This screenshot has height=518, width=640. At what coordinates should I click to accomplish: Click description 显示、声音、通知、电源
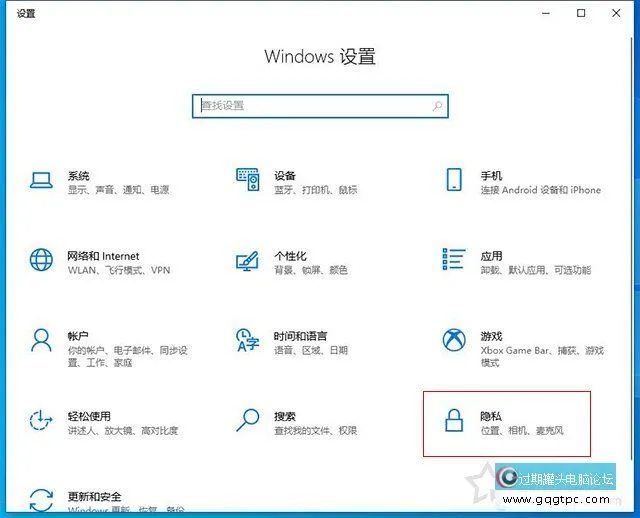click(118, 190)
